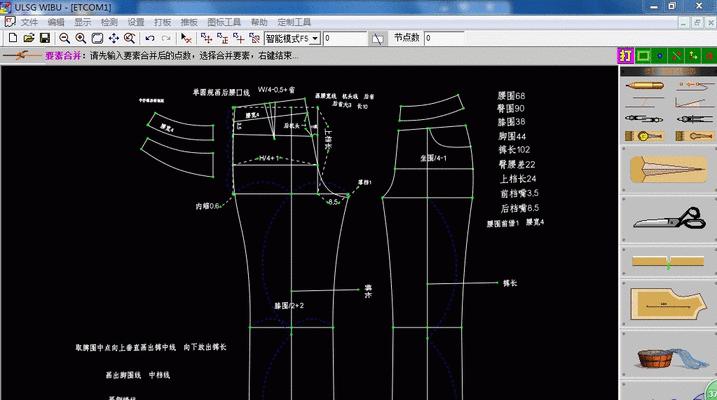Click the application icon left of 文件 menu
This screenshot has height=400, width=717.
pyautogui.click(x=10, y=22)
